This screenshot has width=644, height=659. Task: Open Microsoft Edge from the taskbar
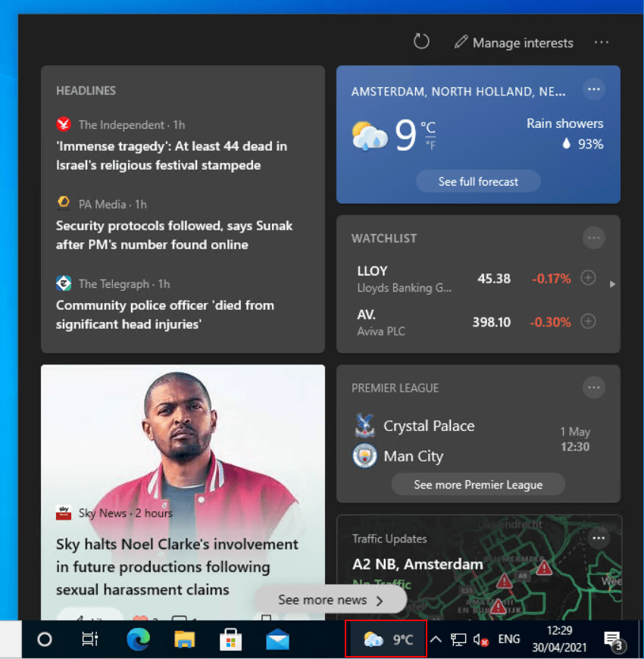pos(137,639)
